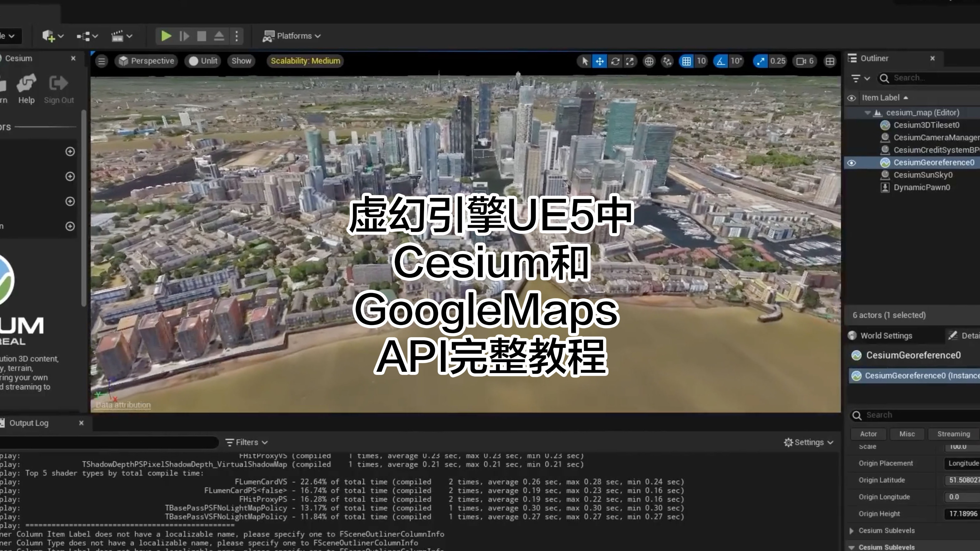Click the second add plus icon in Cesium panel

[x=70, y=176]
